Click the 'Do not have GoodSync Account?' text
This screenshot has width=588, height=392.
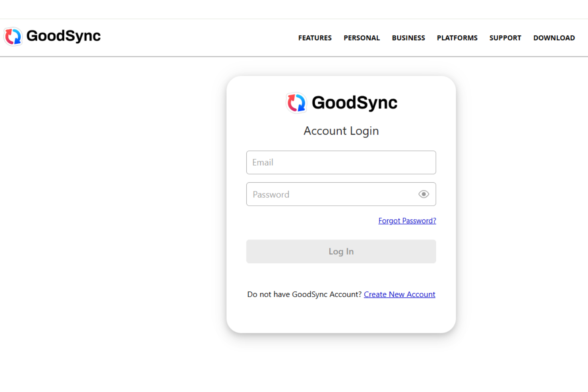304,294
